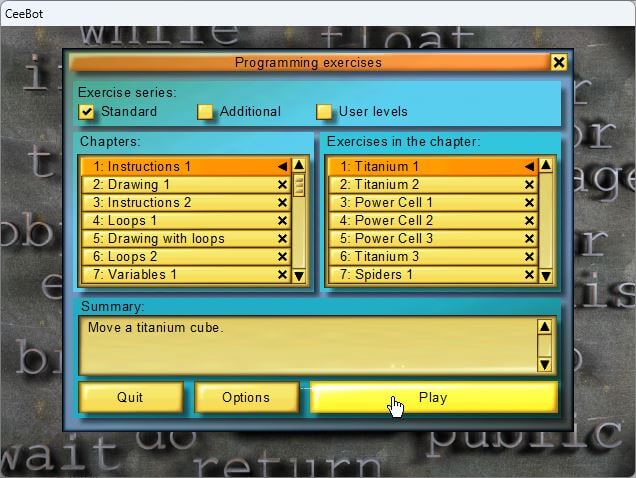Click the X mark beside Variables 1
The height and width of the screenshot is (478, 636).
click(282, 274)
